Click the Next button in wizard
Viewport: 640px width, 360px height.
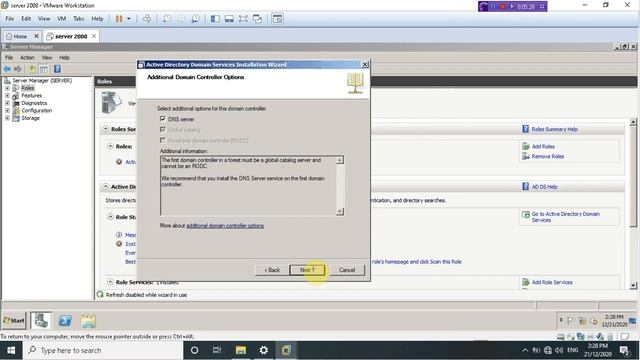coord(307,270)
